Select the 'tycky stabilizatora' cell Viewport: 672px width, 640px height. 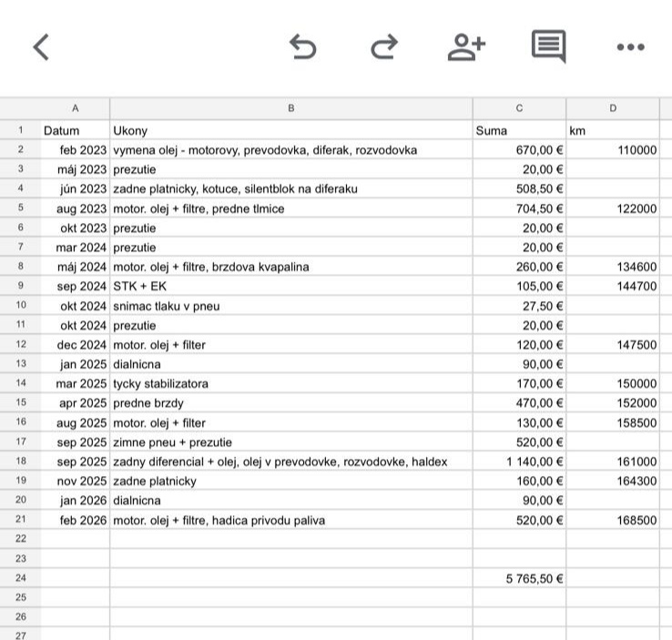290,383
